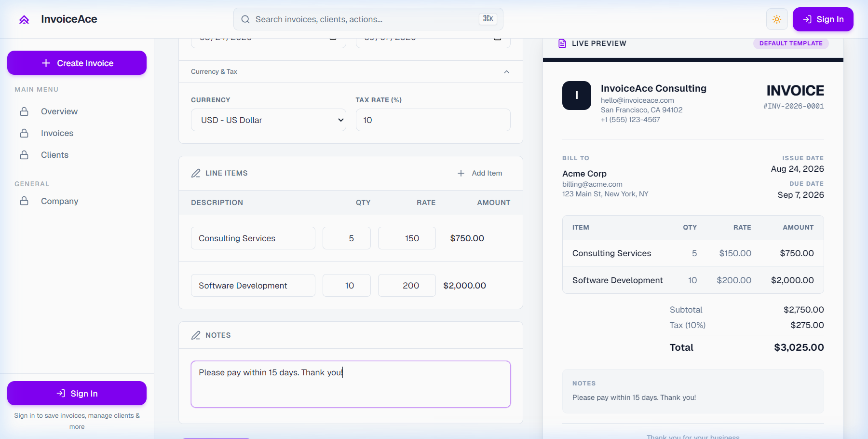
Task: Click the hello@invoiceace.com email text
Action: 637,100
